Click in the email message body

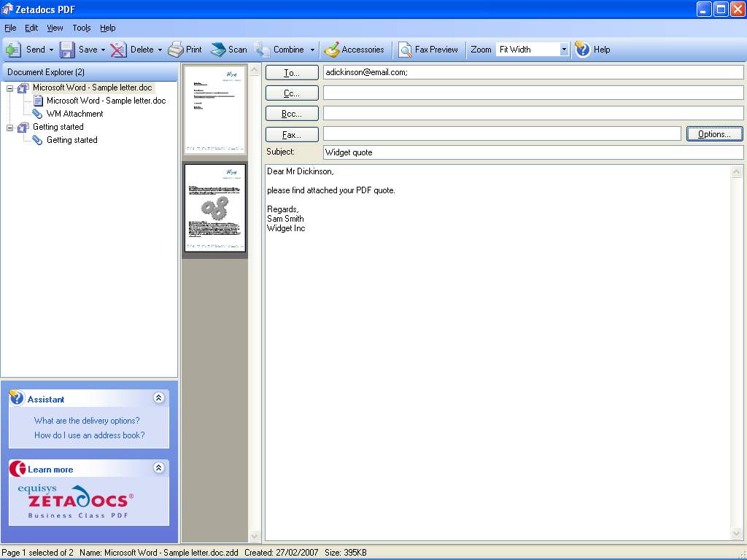point(498,352)
